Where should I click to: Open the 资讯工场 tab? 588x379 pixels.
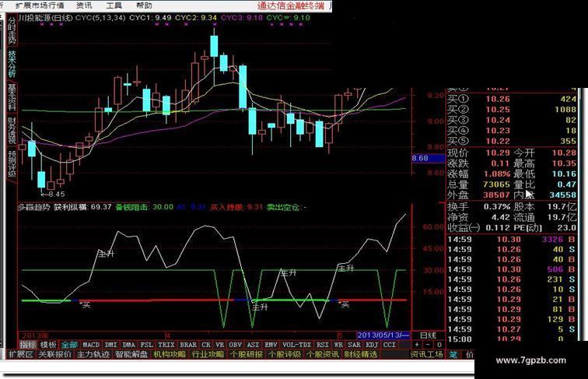(x=426, y=354)
